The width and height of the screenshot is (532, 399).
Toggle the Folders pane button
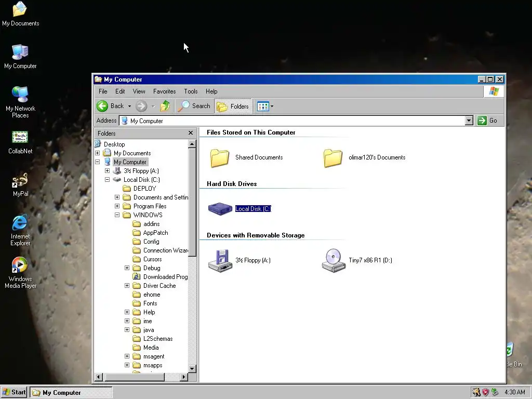pyautogui.click(x=233, y=106)
